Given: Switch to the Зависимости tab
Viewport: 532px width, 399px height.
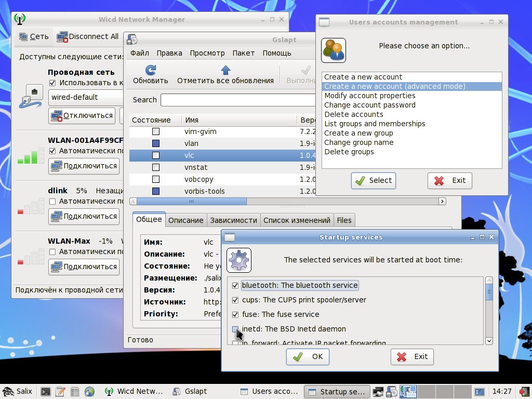Looking at the screenshot, I should (233, 220).
